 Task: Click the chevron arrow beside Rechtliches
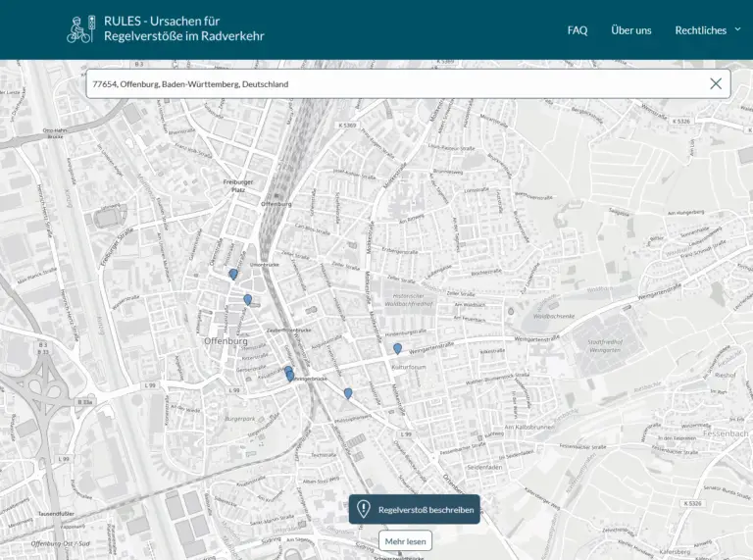(x=737, y=29)
